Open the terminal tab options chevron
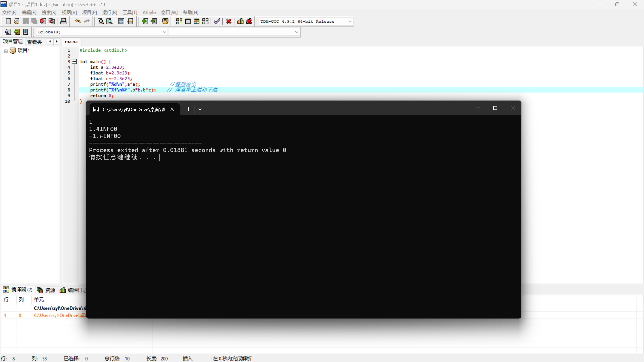 pyautogui.click(x=200, y=109)
